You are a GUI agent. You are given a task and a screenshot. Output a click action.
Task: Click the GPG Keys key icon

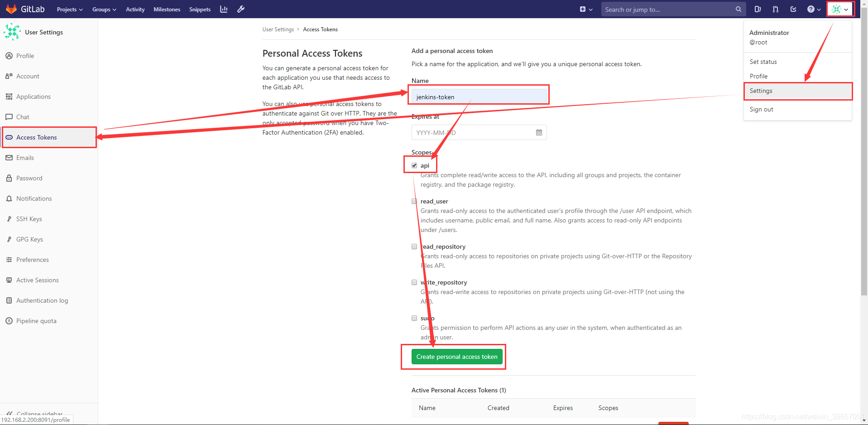9,239
